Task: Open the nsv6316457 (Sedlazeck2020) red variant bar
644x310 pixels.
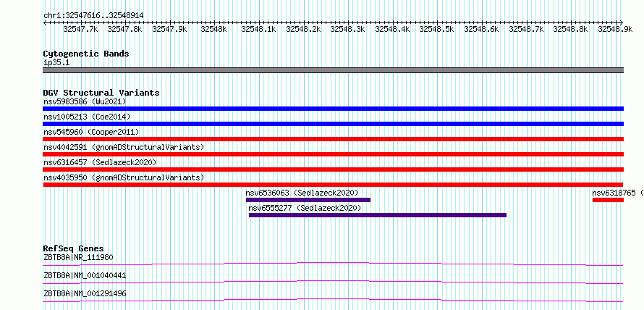Action: pyautogui.click(x=333, y=169)
